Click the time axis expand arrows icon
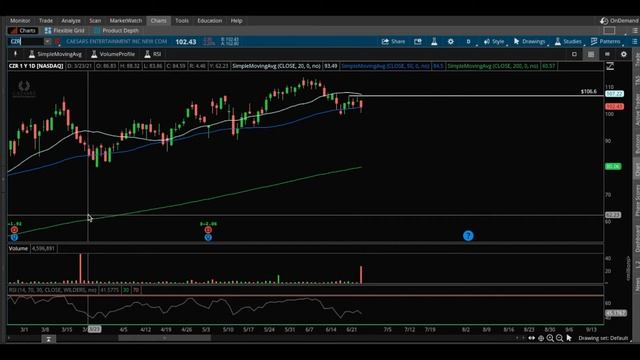 click(x=531, y=338)
